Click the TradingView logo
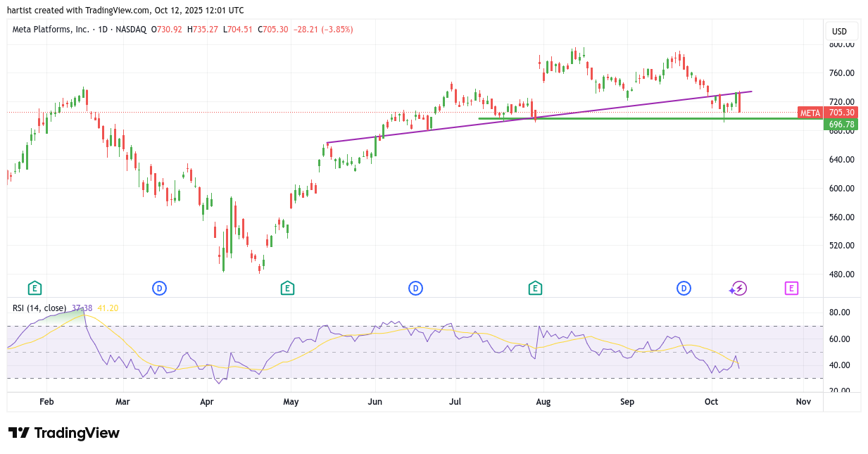The height and width of the screenshot is (454, 868). click(x=64, y=433)
